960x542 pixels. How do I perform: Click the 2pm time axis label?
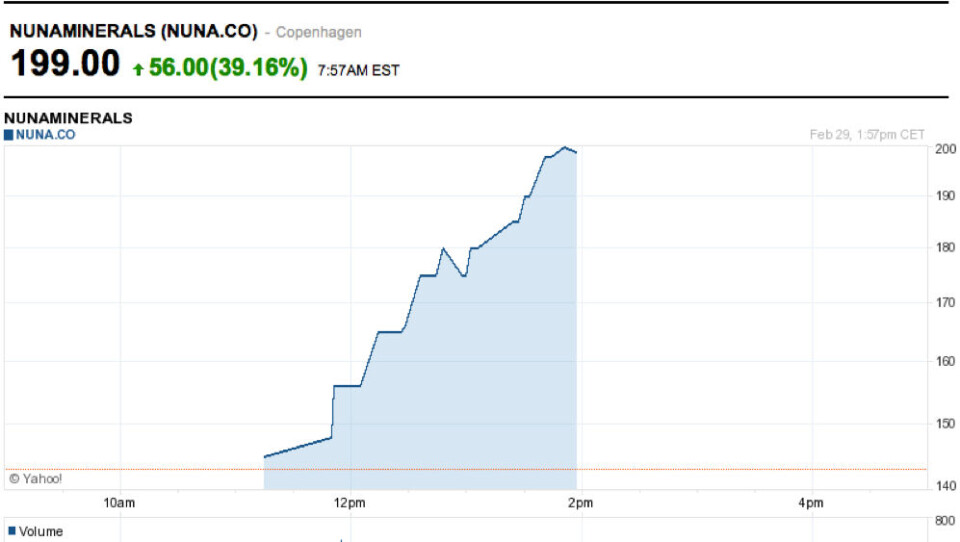[580, 503]
